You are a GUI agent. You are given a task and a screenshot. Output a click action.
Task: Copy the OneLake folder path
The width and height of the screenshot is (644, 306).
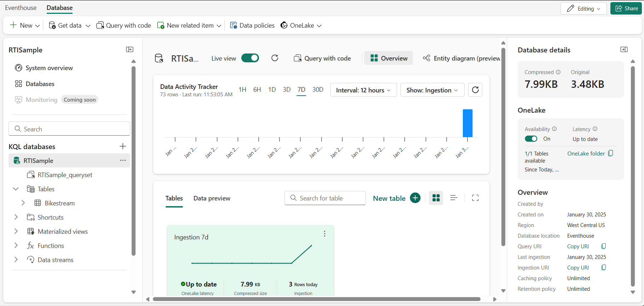(610, 153)
